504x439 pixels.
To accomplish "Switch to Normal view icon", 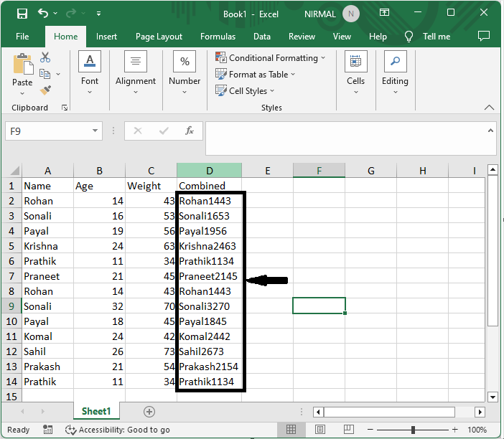I will point(291,430).
